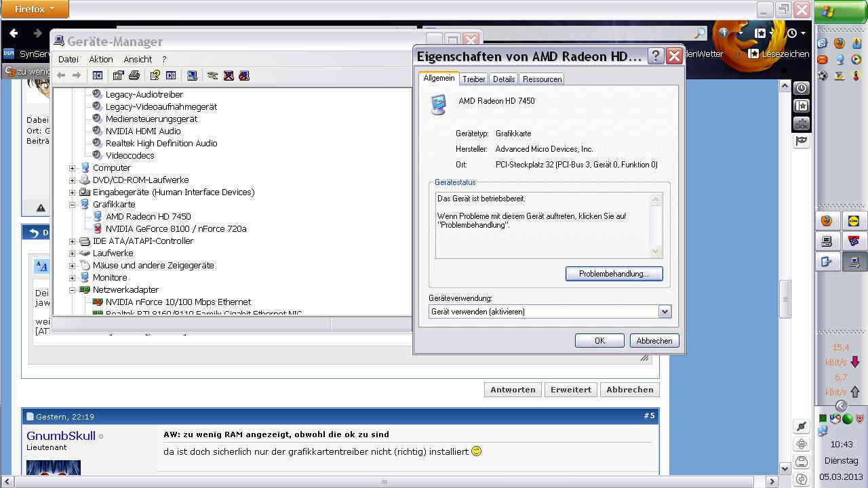Screen dimensions: 868x488
Task: Click the Device Manager show/hide console tree icon
Action: (x=97, y=75)
